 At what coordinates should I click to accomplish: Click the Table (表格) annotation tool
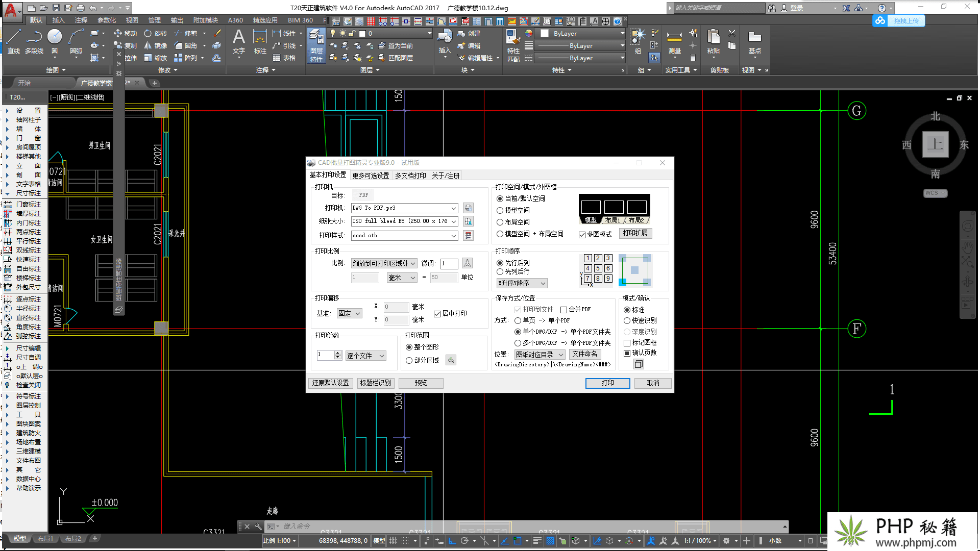(x=284, y=58)
